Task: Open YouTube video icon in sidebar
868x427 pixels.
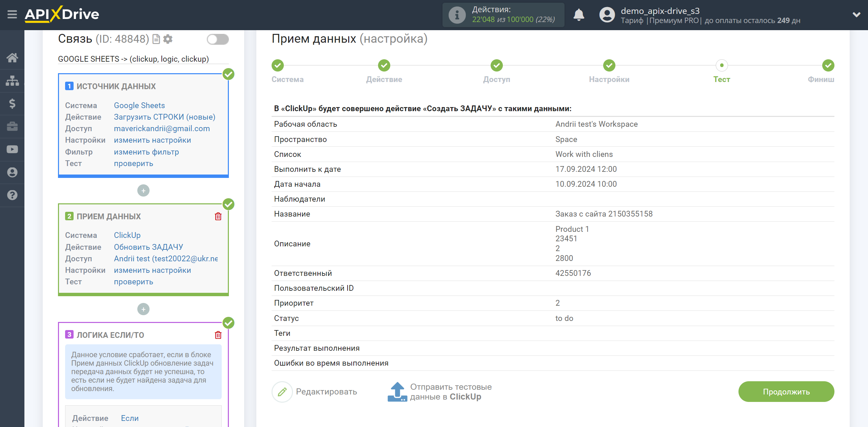Action: click(12, 149)
